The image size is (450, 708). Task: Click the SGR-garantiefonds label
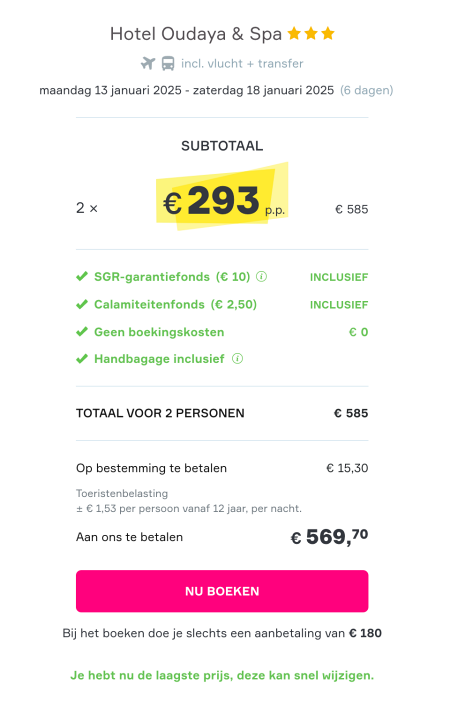pos(172,277)
